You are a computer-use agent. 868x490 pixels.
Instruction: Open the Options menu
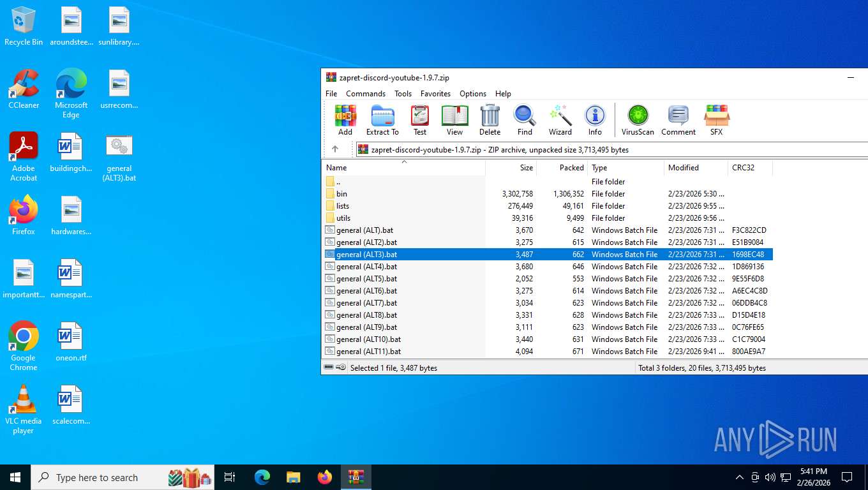click(473, 94)
